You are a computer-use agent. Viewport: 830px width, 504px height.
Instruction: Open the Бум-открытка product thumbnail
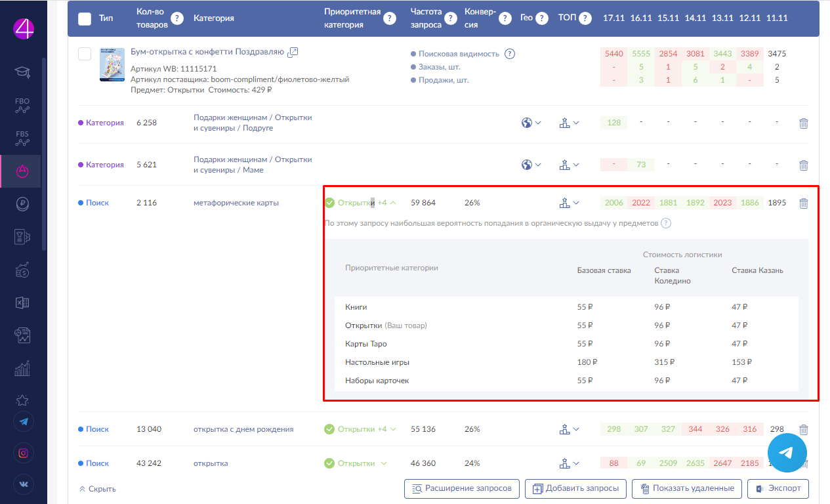112,64
